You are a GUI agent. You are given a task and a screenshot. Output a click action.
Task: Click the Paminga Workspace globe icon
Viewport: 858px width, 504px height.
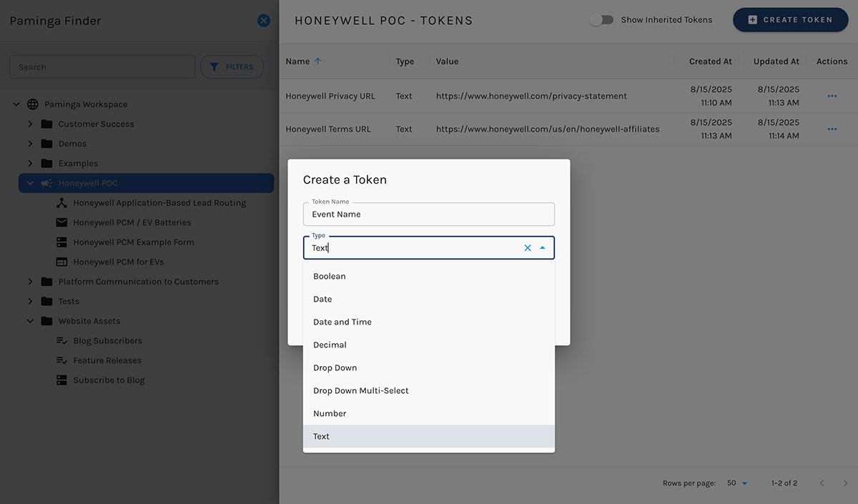(x=33, y=104)
